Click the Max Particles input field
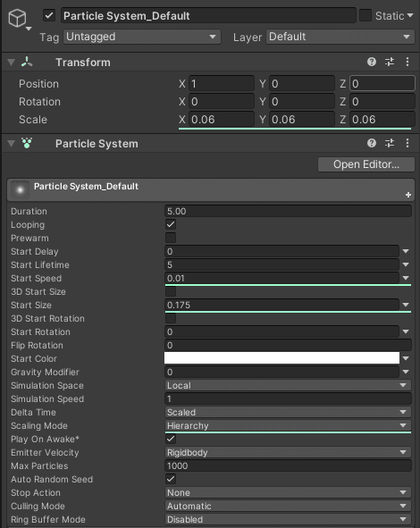The image size is (420, 528). [288, 465]
